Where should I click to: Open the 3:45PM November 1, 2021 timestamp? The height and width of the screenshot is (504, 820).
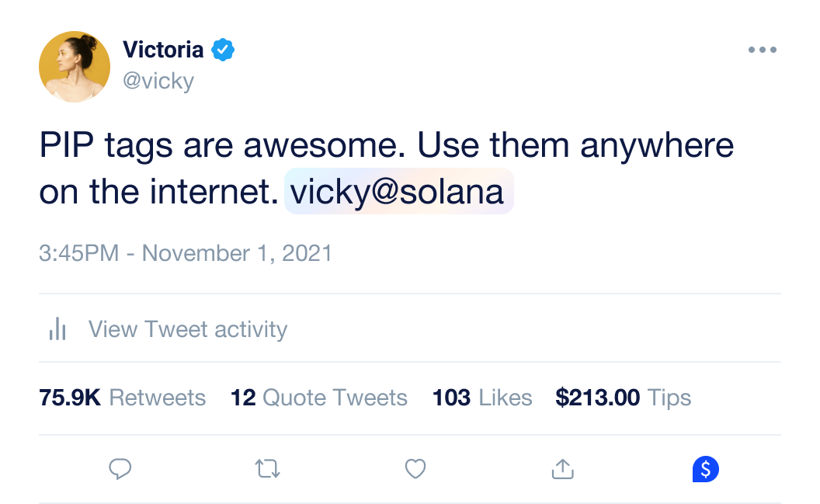[x=186, y=253]
